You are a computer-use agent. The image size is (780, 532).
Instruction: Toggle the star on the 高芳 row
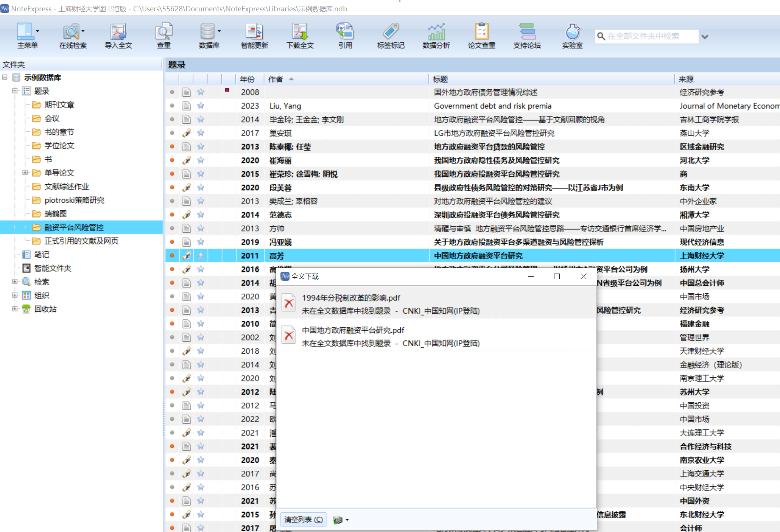pyautogui.click(x=201, y=255)
